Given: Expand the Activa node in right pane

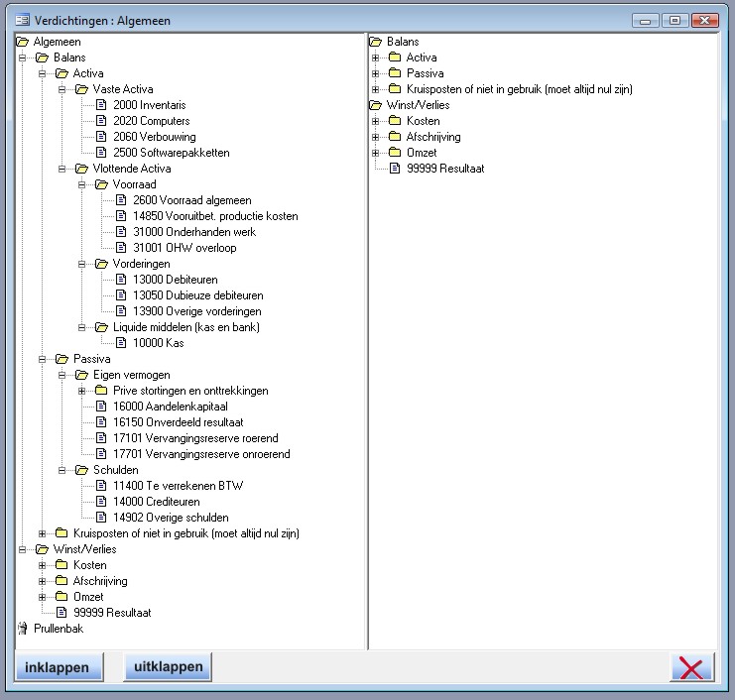Looking at the screenshot, I should 375,58.
